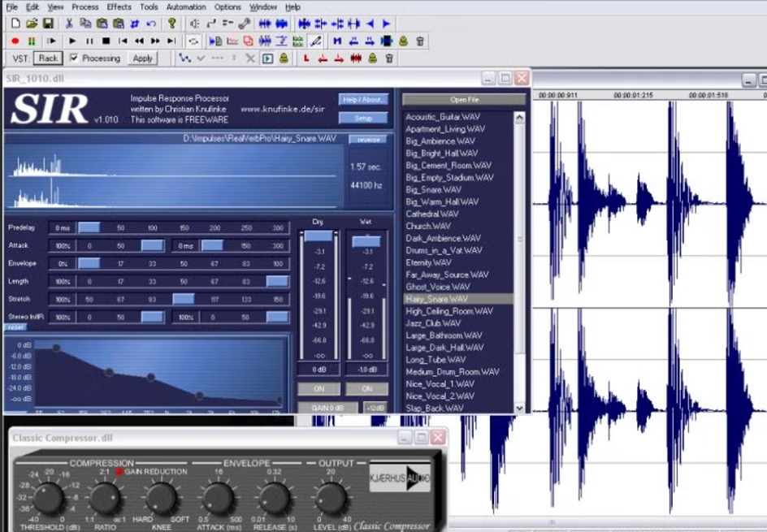Pause playback in the transport toolbar

coord(89,41)
